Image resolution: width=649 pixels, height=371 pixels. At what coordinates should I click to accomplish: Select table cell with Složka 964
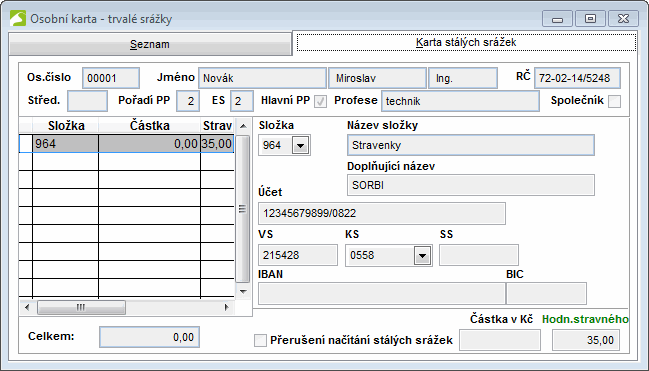pos(65,144)
